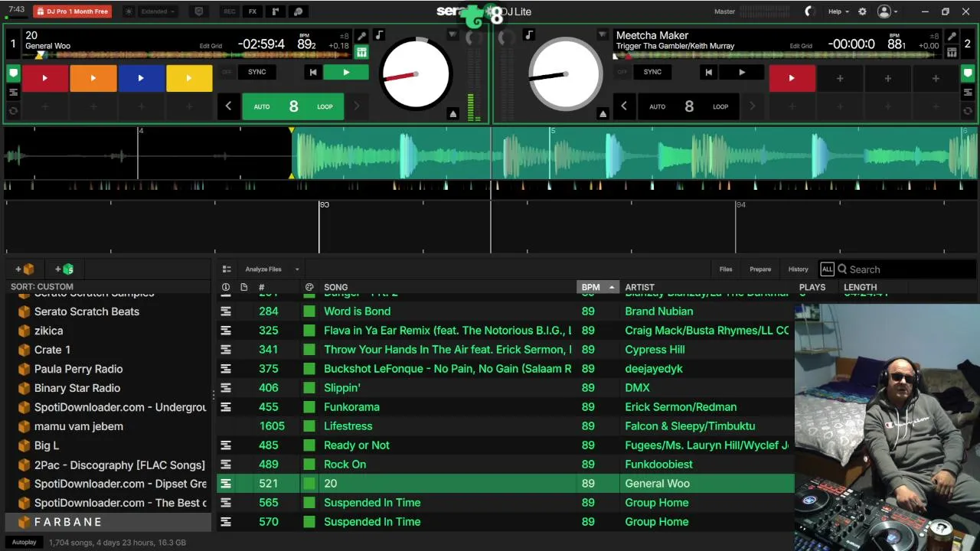Toggle the FX panel
Image resolution: width=980 pixels, height=551 pixels.
[x=253, y=11]
